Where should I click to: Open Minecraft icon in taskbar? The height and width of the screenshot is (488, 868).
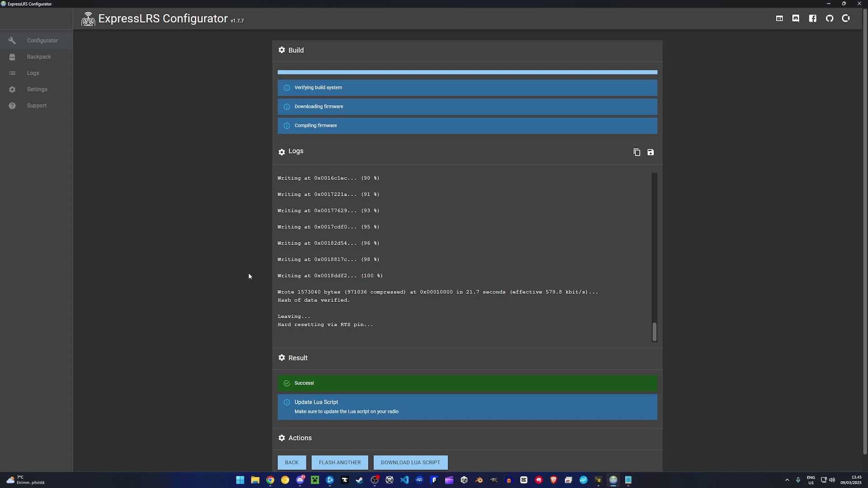point(315,480)
